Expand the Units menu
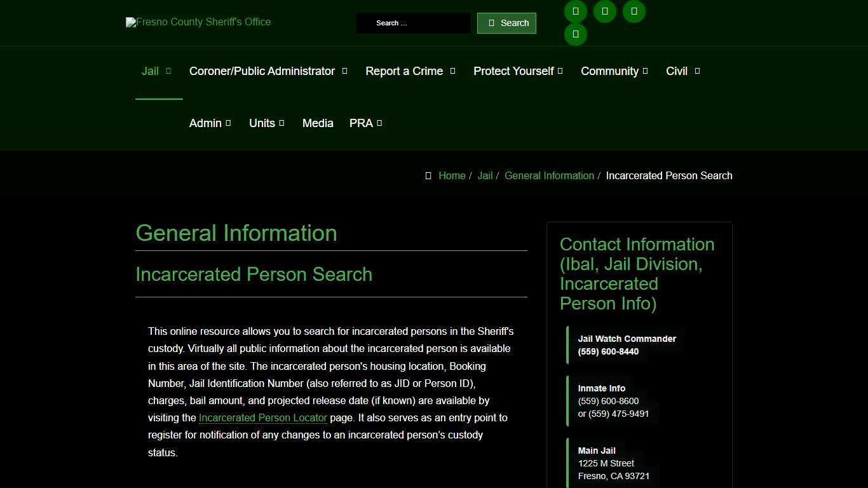Viewport: 868px width, 488px height. click(x=262, y=123)
